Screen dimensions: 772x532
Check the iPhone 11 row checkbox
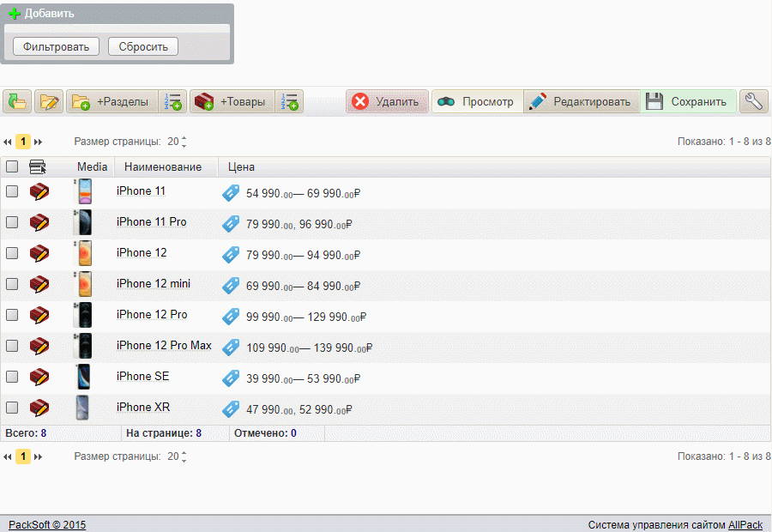[12, 191]
